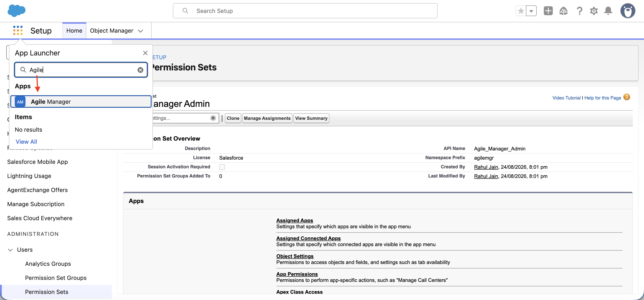Open the Assigned Apps settings link
Viewport: 644px width, 300px height.
294,220
